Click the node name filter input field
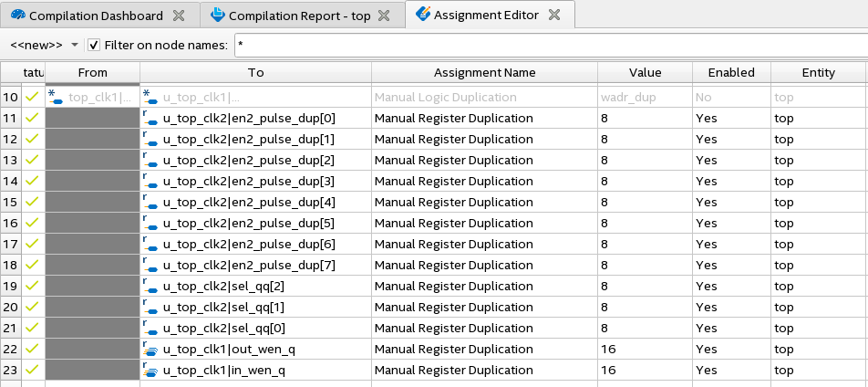The height and width of the screenshot is (387, 868). tap(547, 45)
